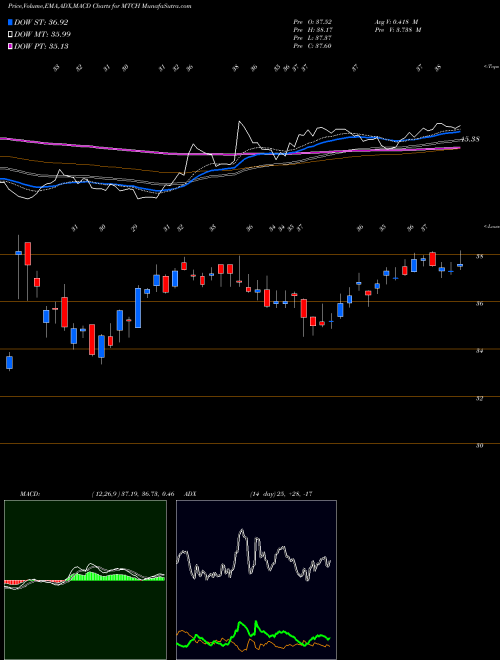Click the 32 price axis label
The height and width of the screenshot is (660, 500).
[479, 398]
